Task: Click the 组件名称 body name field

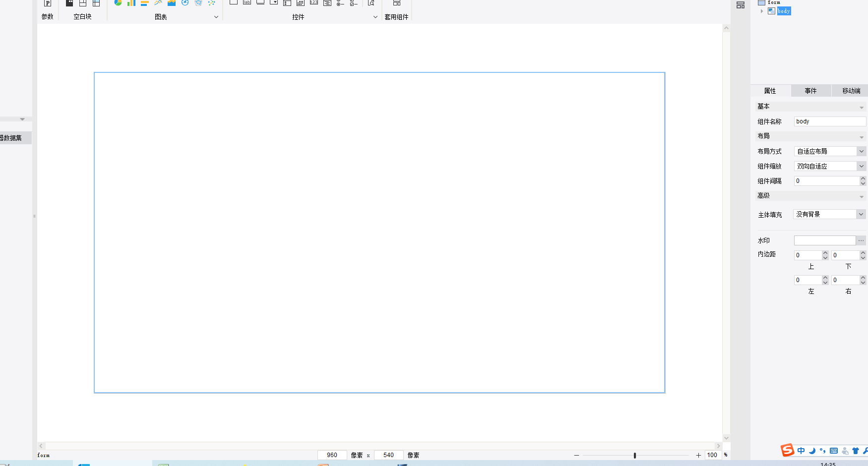Action: pos(830,121)
